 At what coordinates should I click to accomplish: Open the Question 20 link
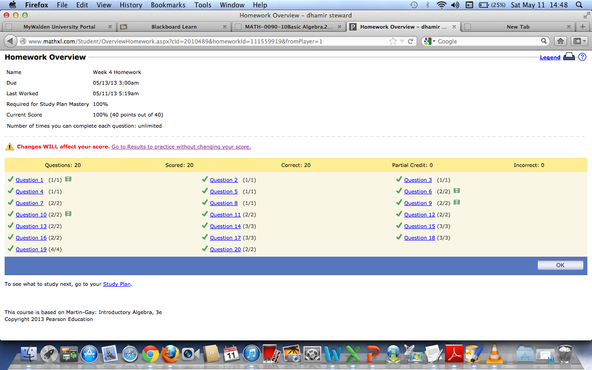(225, 249)
